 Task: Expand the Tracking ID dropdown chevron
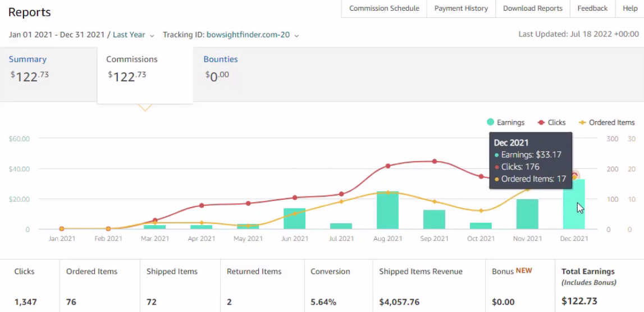click(296, 36)
